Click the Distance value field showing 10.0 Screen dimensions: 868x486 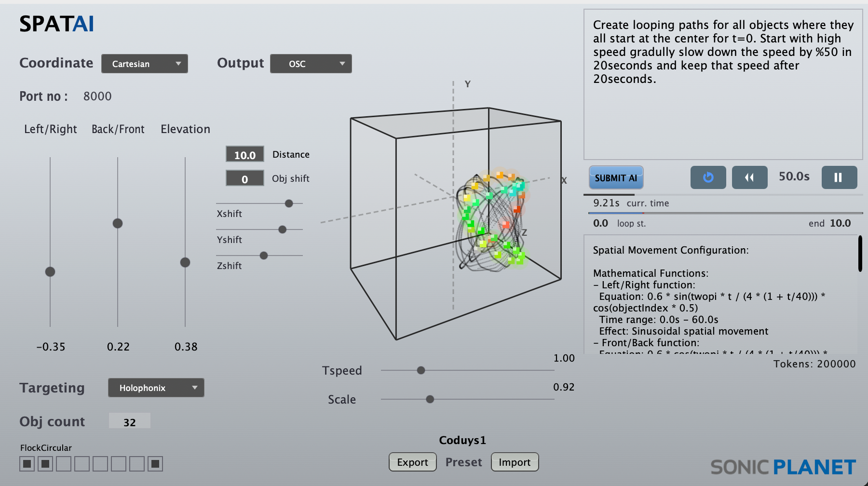[244, 155]
